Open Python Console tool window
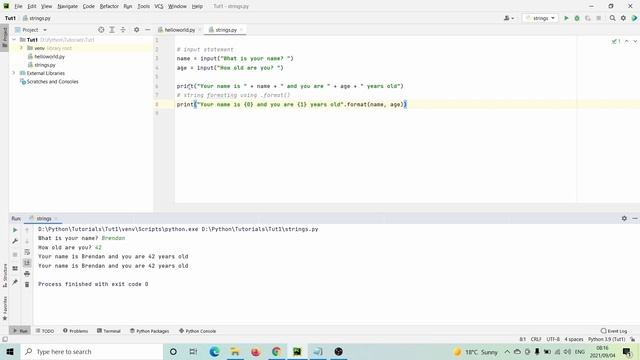This screenshot has height=360, width=640. (x=197, y=331)
